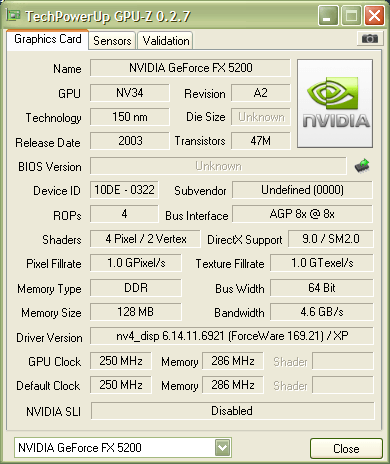Image resolution: width=390 pixels, height=464 pixels.
Task: Click the empty Shader field in Default Clock row
Action: point(343,385)
